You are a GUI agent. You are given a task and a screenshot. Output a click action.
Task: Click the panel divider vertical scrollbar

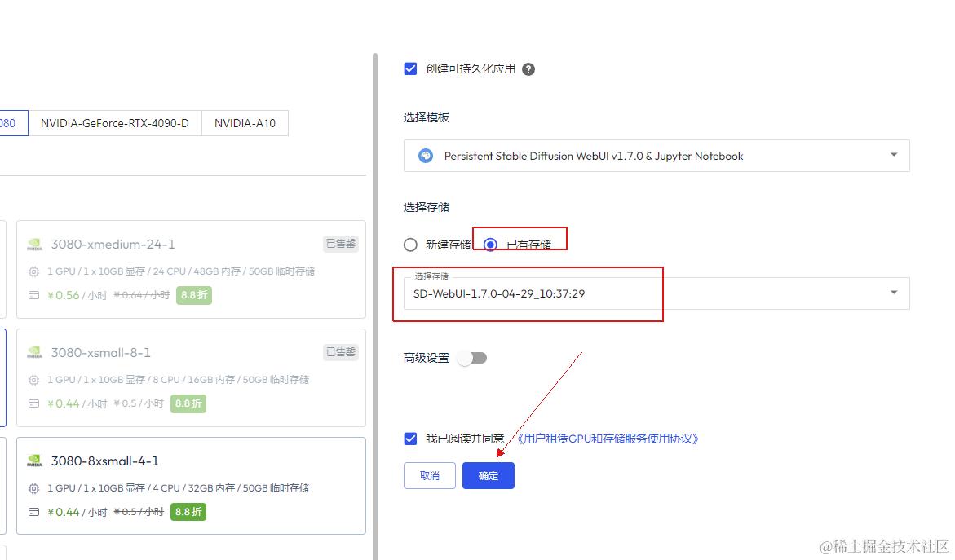(374, 306)
